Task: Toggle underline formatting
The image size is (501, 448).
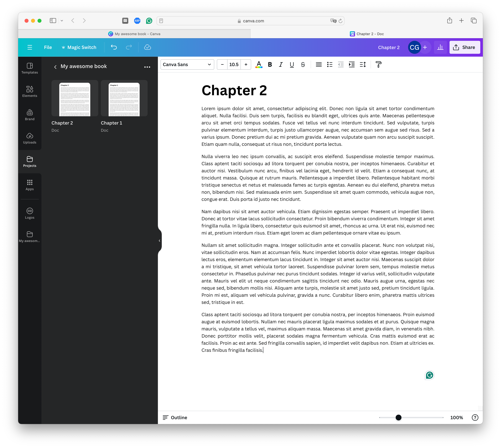Action: 292,64
